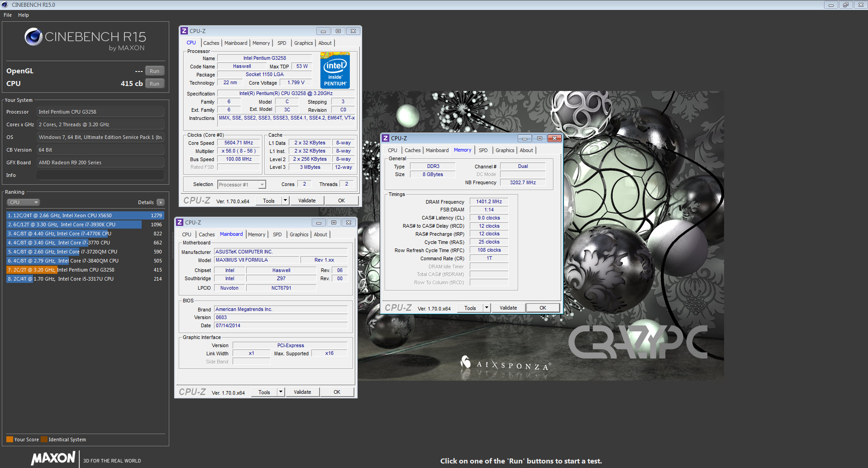The image size is (868, 468).
Task: Click OK in Memory window
Action: pos(543,308)
